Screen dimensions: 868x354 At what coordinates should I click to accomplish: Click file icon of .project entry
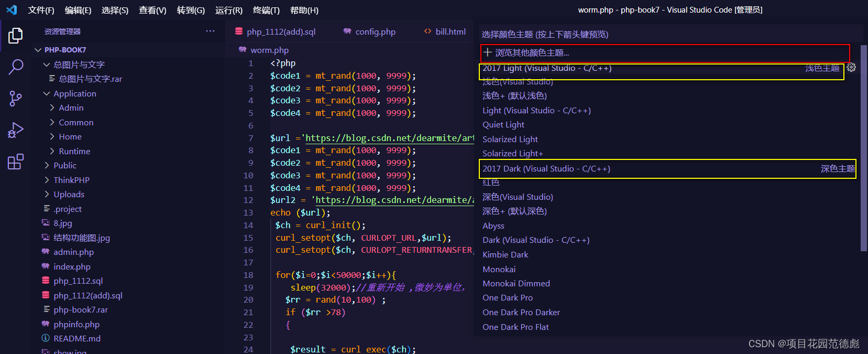coord(46,209)
